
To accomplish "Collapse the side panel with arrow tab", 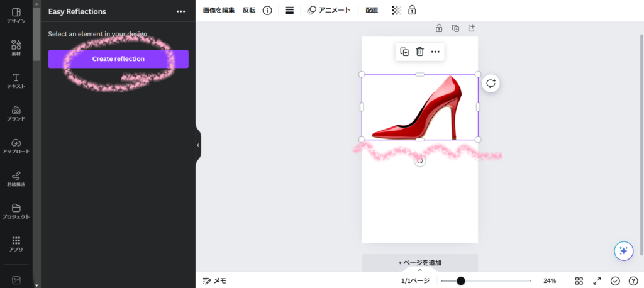I will [198, 145].
